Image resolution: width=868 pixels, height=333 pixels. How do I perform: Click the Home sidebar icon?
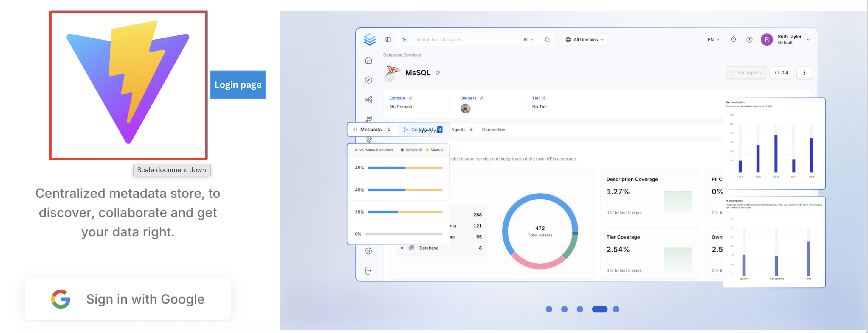click(x=369, y=60)
